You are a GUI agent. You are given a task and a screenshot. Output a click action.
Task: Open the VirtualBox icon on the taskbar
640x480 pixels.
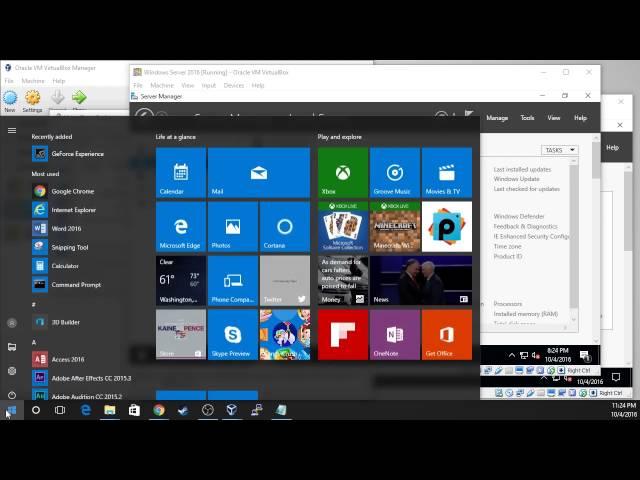tap(232, 410)
